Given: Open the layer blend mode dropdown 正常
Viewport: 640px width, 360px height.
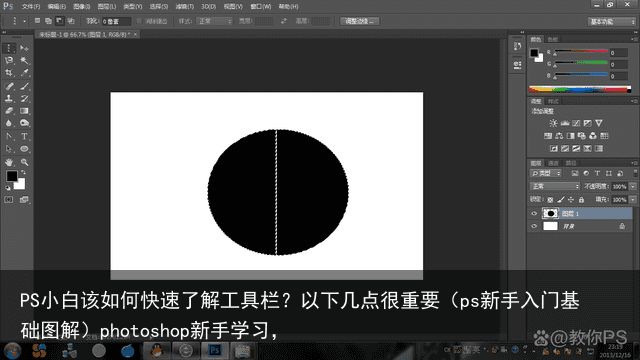Looking at the screenshot, I should (555, 186).
